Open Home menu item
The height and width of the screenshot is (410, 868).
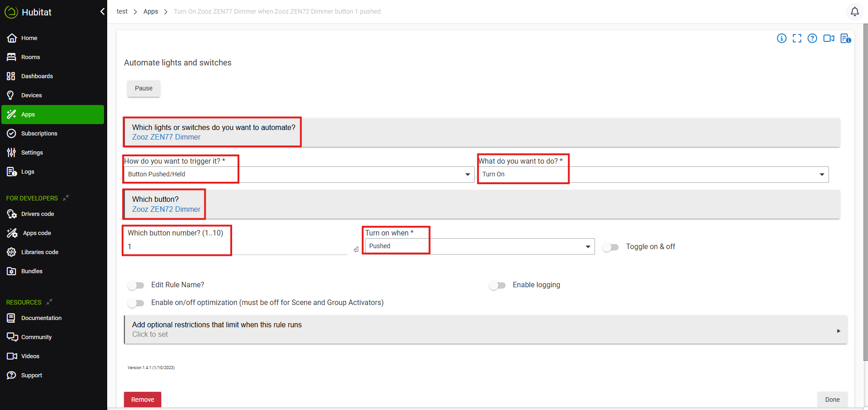click(x=53, y=38)
